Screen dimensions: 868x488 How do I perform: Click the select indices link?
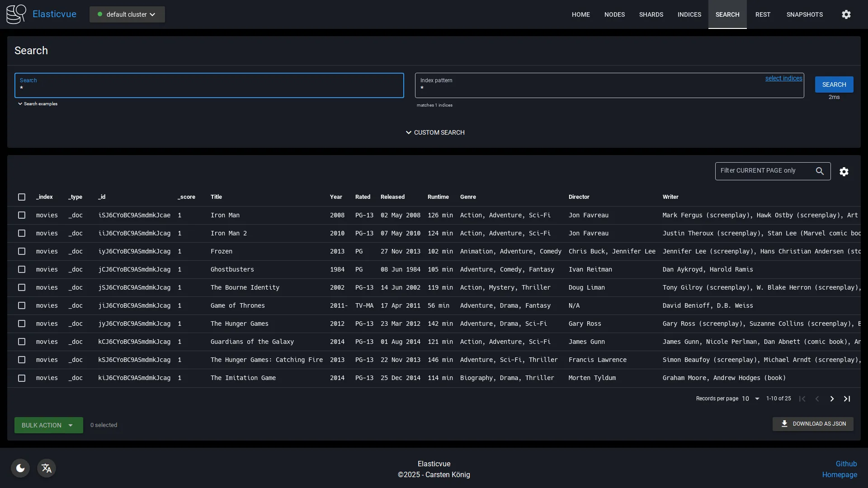pyautogui.click(x=783, y=78)
